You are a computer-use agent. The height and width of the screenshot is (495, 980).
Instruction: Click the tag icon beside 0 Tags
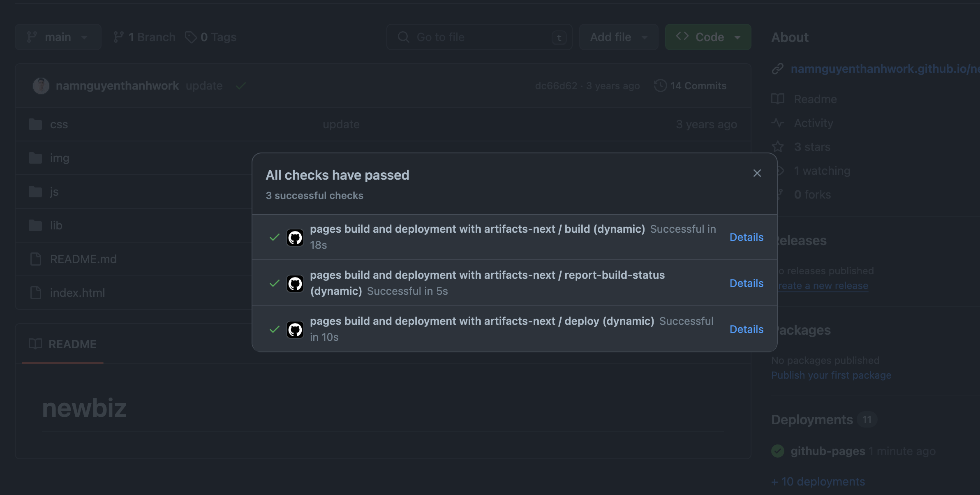[191, 37]
